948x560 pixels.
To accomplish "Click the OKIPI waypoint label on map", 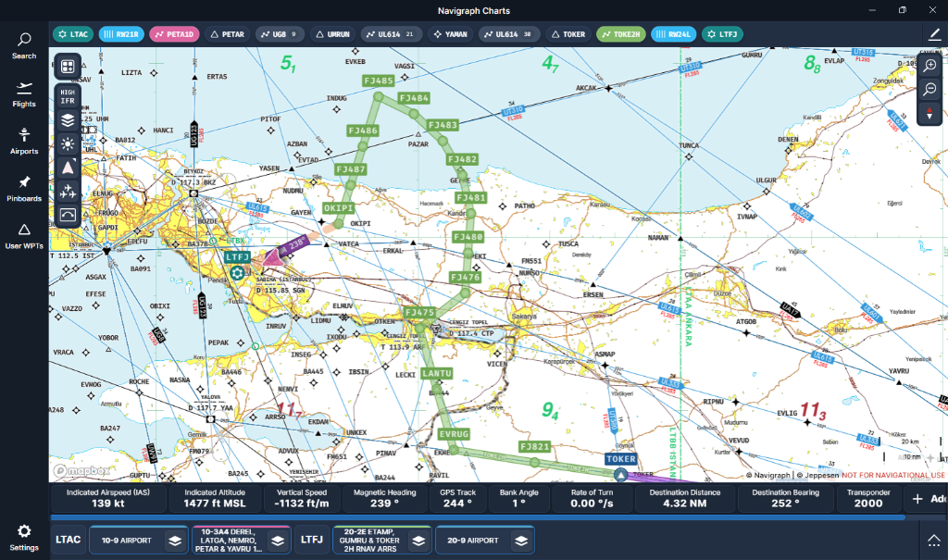I will point(339,208).
